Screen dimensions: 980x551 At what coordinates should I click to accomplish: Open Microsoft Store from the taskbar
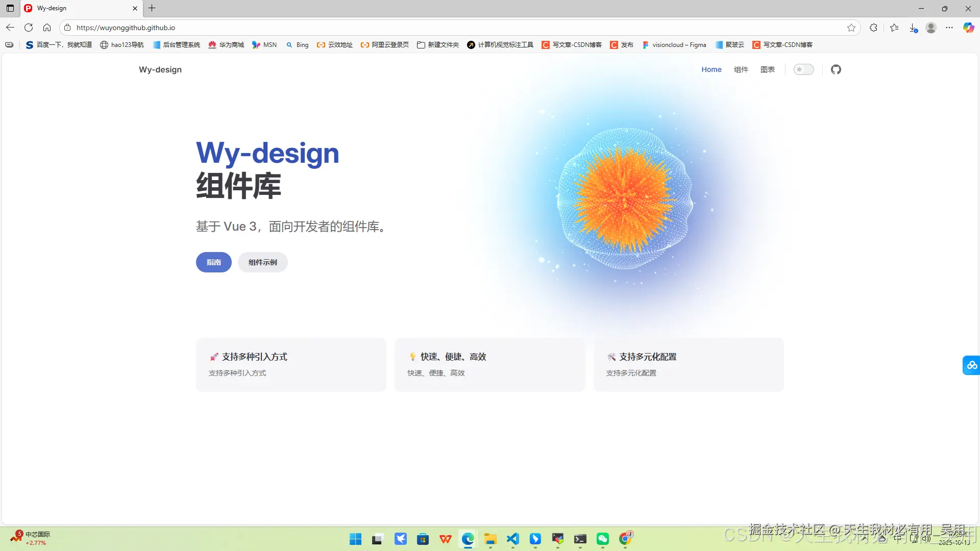click(423, 539)
